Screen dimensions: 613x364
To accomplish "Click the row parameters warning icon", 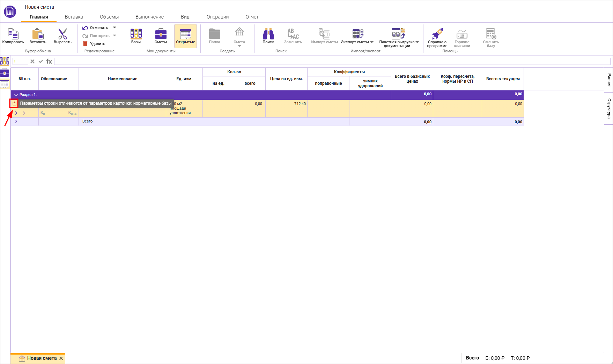I will 14,104.
